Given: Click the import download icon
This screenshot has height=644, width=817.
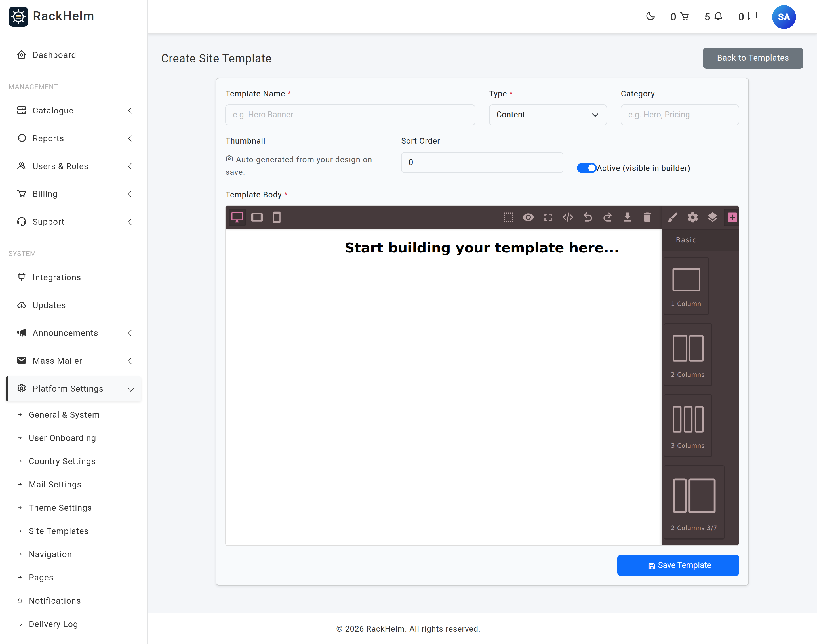Looking at the screenshot, I should (627, 217).
